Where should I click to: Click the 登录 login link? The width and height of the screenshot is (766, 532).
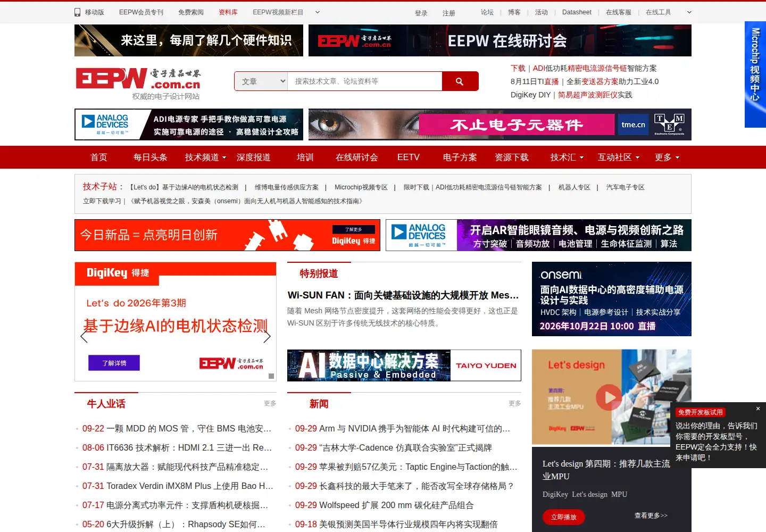(x=421, y=13)
